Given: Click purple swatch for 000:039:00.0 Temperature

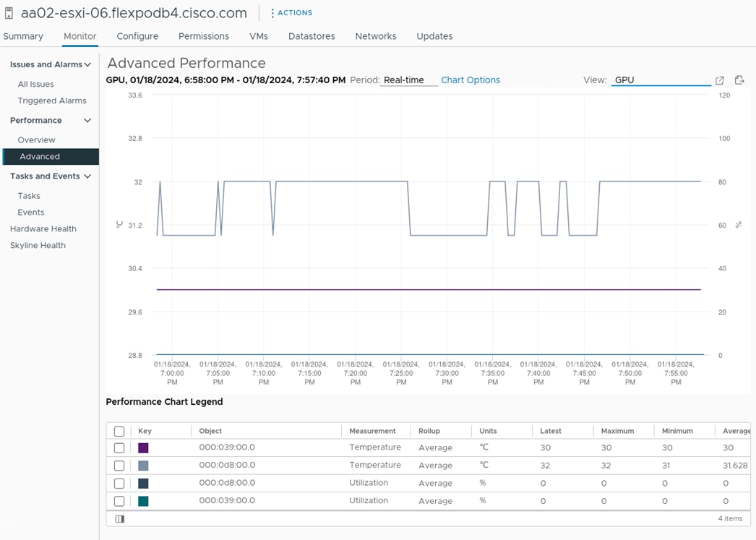Looking at the screenshot, I should [143, 448].
